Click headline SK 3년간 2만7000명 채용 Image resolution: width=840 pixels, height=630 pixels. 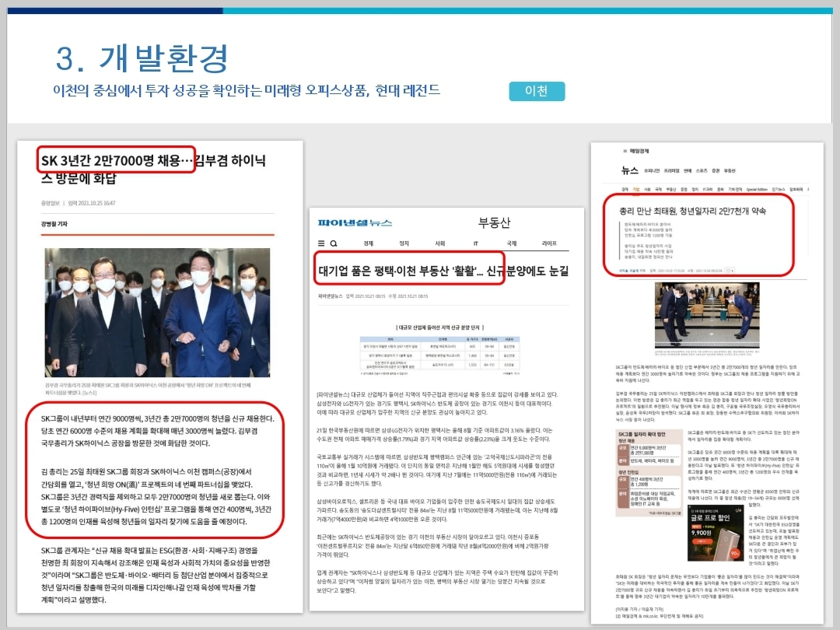(x=117, y=160)
